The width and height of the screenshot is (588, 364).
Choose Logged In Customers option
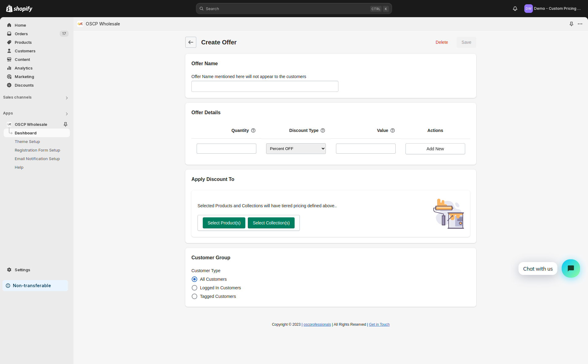coord(194,288)
